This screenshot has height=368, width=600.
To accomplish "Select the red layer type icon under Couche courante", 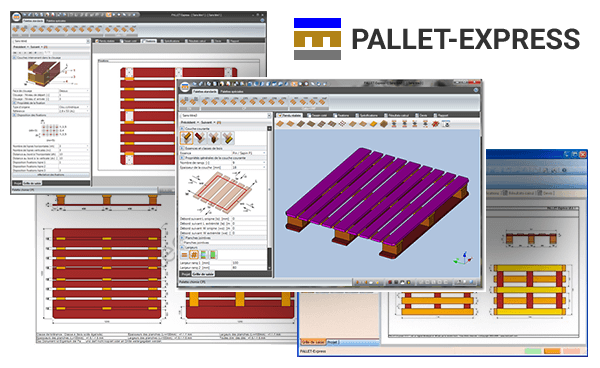I will pos(200,138).
